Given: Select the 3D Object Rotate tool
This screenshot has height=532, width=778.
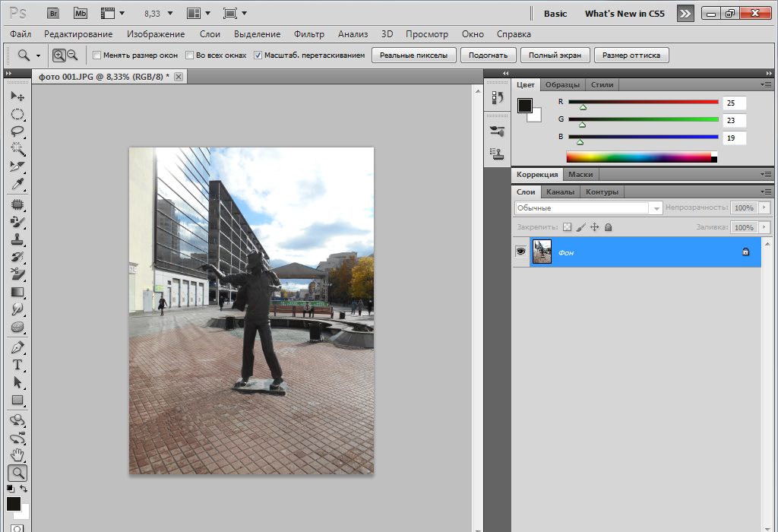Looking at the screenshot, I should pyautogui.click(x=17, y=420).
